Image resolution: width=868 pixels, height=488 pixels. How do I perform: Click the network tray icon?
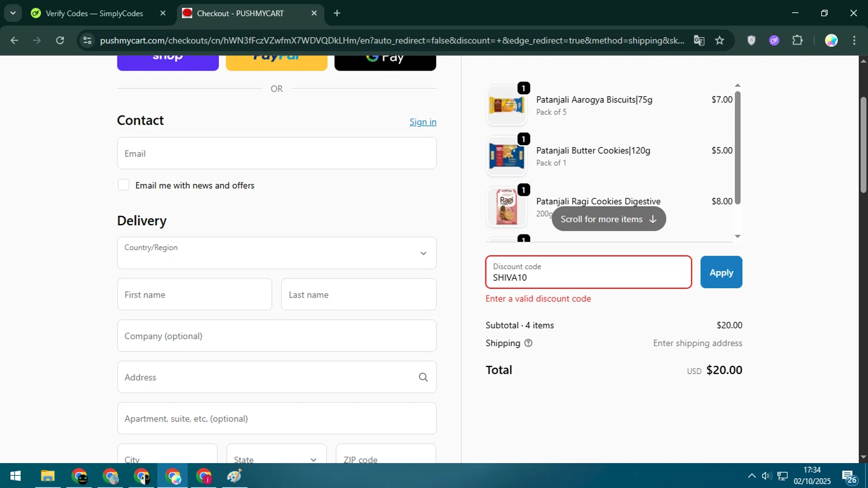782,476
